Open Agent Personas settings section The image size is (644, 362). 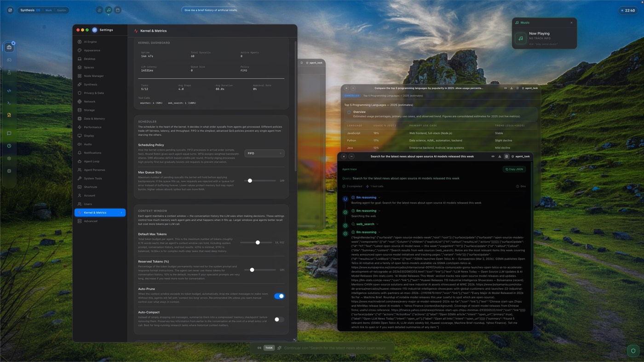[100, 170]
